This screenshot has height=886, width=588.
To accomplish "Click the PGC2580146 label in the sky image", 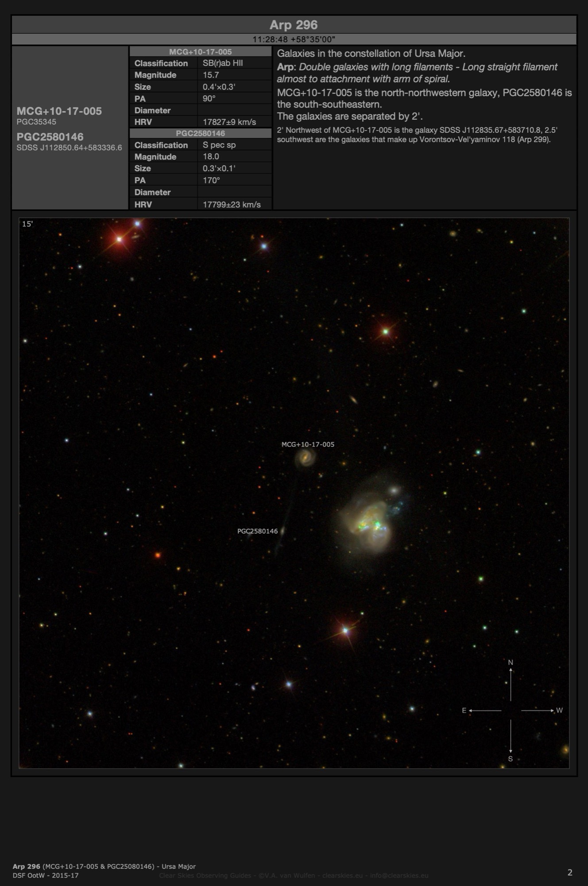I will click(257, 531).
